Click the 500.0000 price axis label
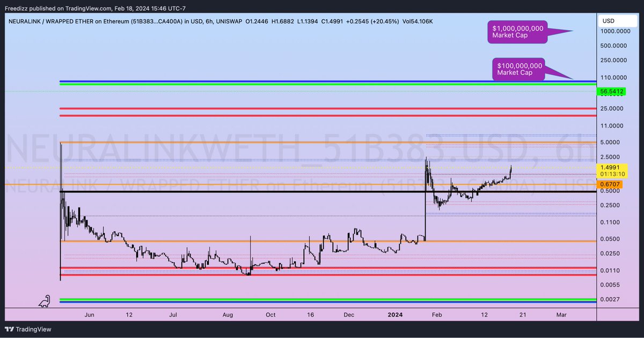The image size is (644, 338). tap(614, 46)
